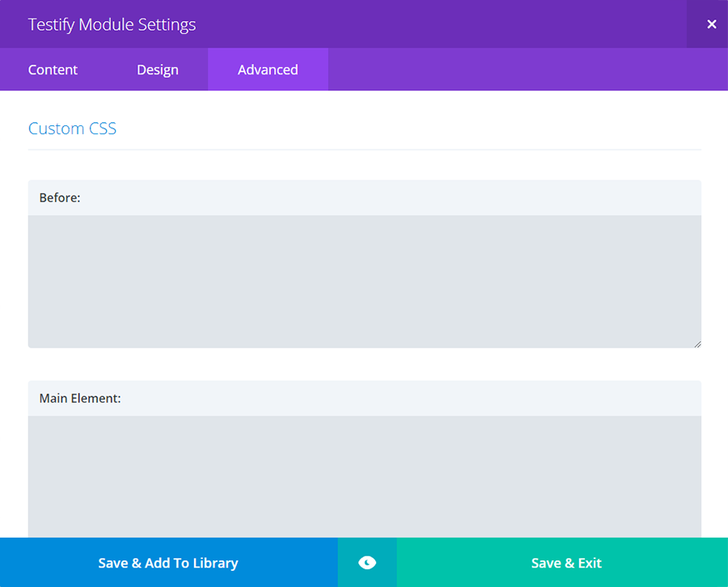Grab the Before textarea resize handle
The width and height of the screenshot is (728, 587).
697,344
